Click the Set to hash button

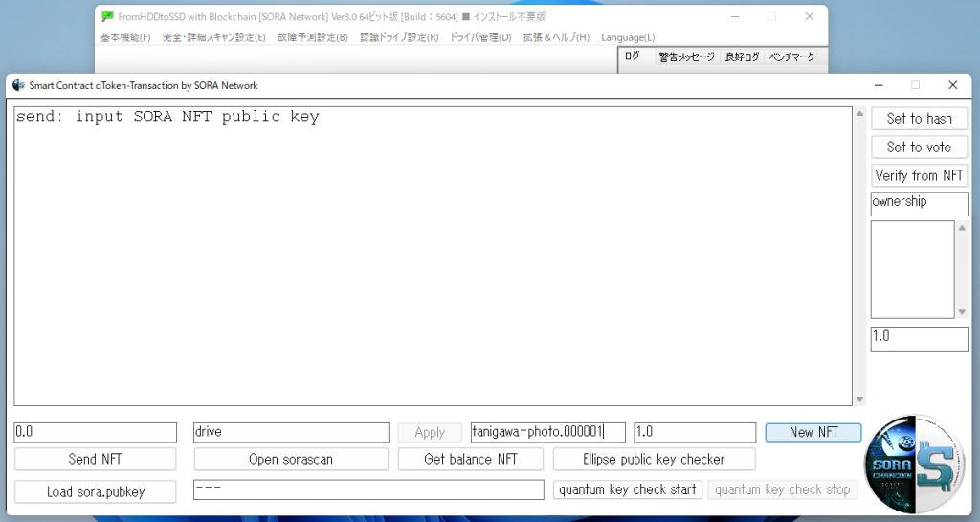(x=919, y=119)
